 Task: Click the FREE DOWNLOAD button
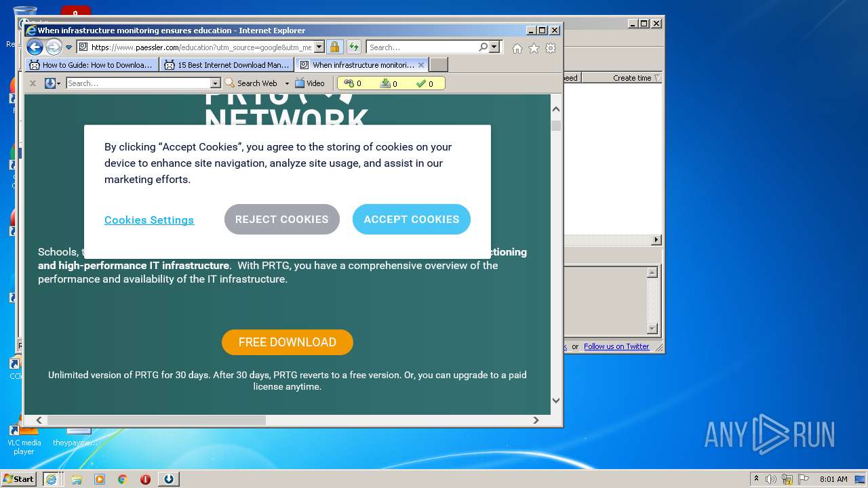(288, 342)
